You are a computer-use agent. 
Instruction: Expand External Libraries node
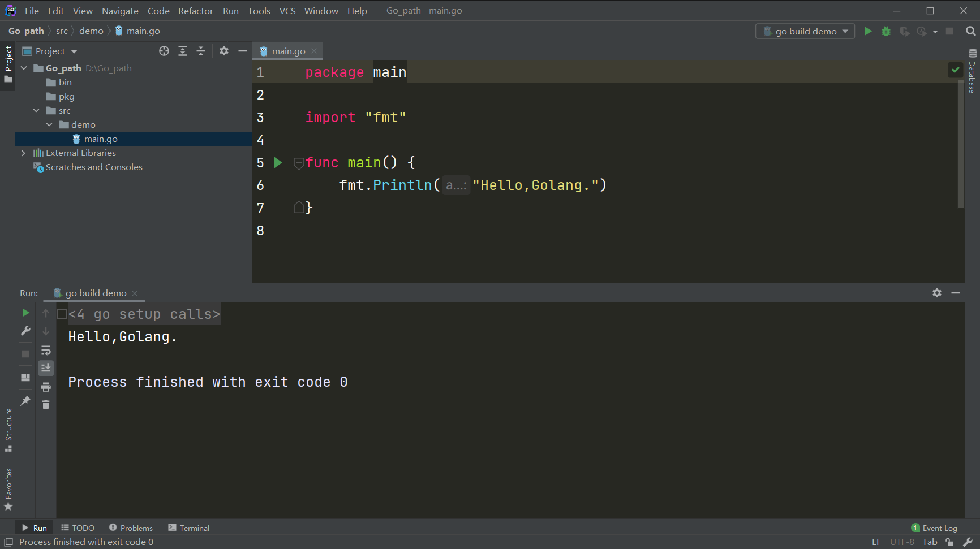tap(23, 153)
